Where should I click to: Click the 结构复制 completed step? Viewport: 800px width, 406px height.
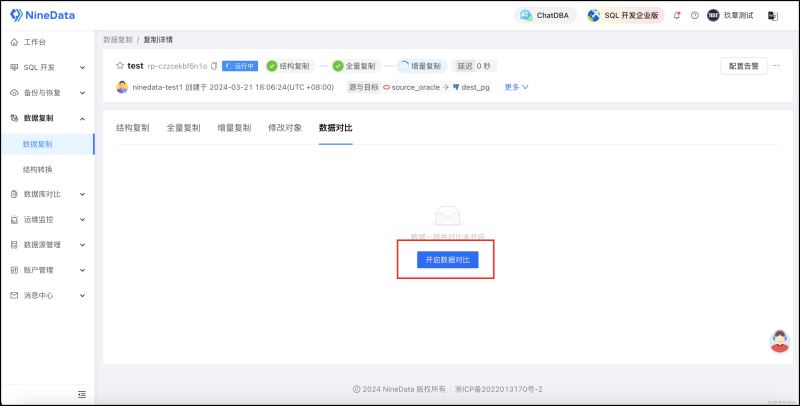pos(289,66)
